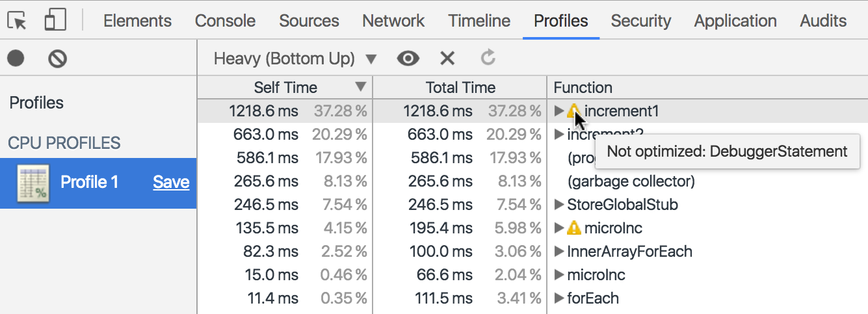The image size is (868, 314).
Task: Switch to the Audits tab
Action: pos(823,21)
